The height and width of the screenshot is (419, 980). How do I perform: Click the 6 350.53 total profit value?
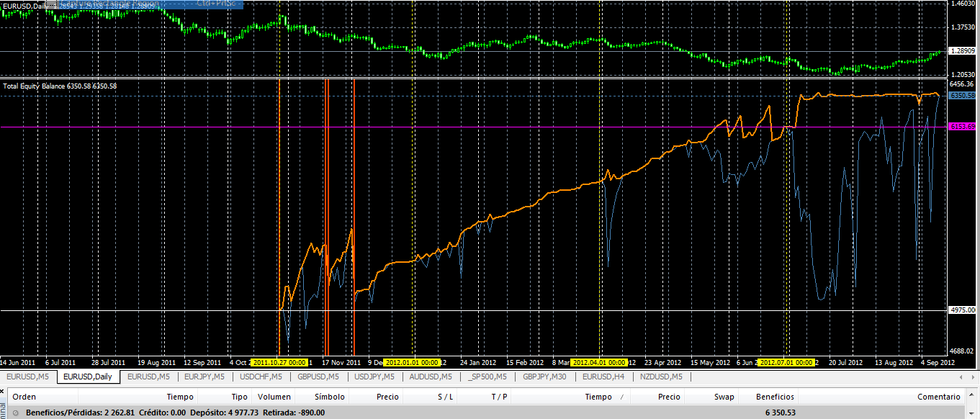780,413
